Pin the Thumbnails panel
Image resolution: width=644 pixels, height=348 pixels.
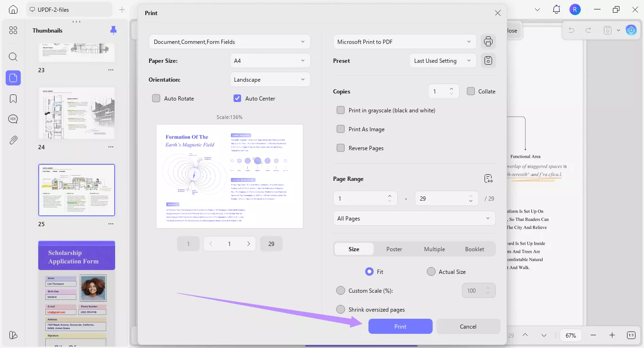113,30
